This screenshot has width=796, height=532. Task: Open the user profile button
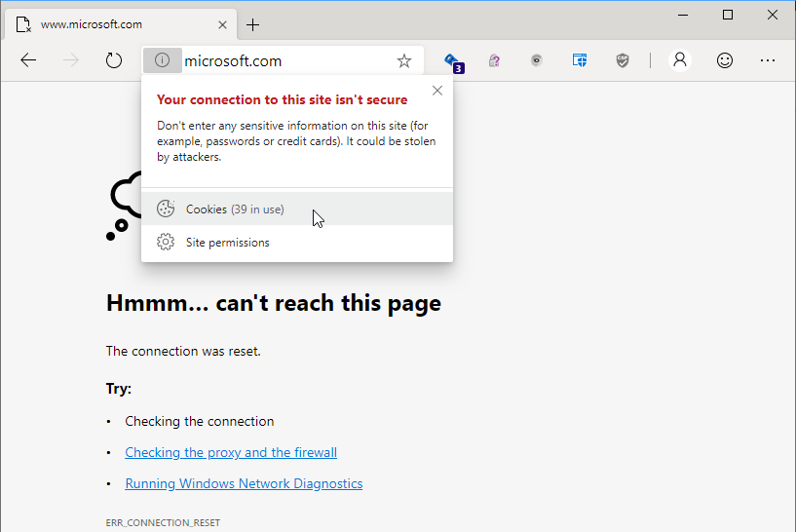click(x=680, y=60)
